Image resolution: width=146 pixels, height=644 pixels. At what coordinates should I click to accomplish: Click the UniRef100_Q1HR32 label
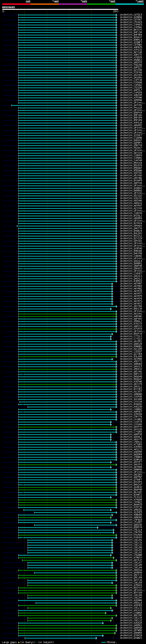[x=131, y=487]
